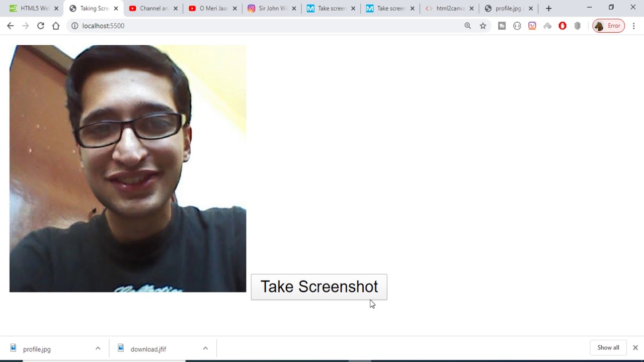
Task: Open the zoom magnifier in address bar
Action: point(468,26)
